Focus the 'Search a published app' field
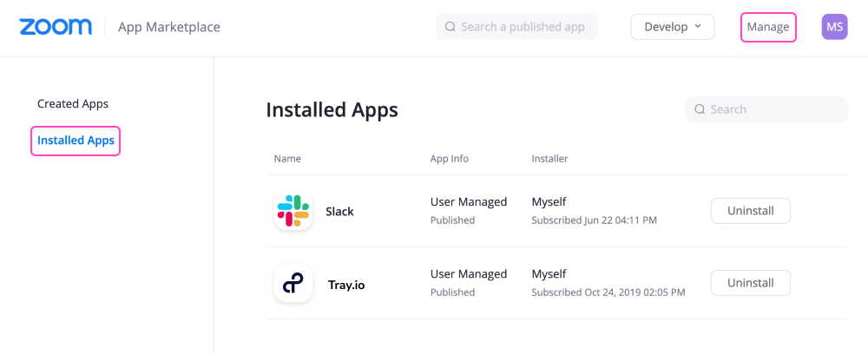Screen dimensions: 868x355 pos(523,27)
